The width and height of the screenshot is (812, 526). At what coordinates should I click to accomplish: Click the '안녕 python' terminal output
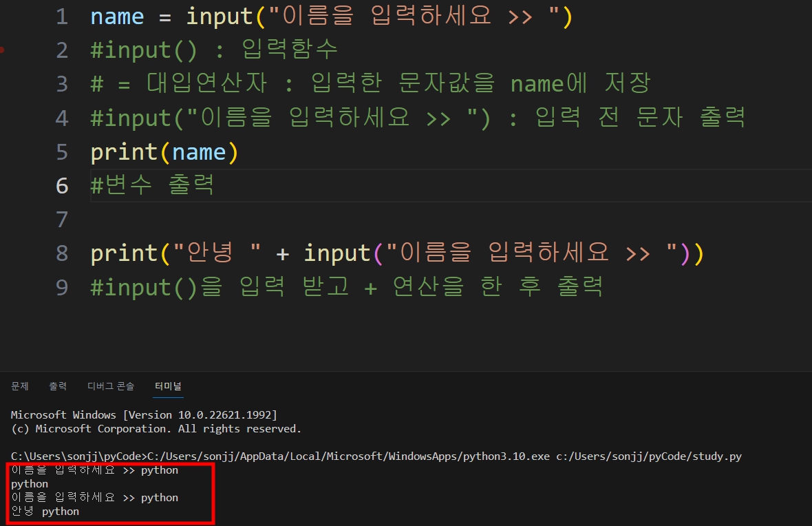(x=45, y=511)
